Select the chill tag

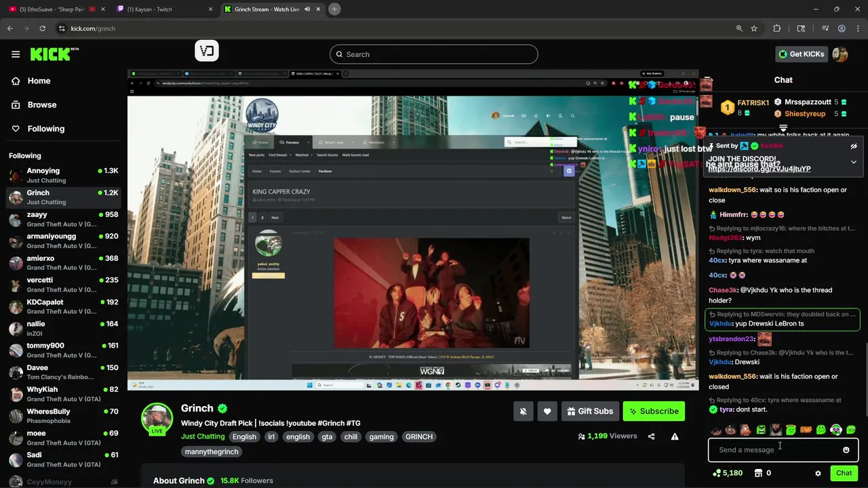pyautogui.click(x=351, y=436)
